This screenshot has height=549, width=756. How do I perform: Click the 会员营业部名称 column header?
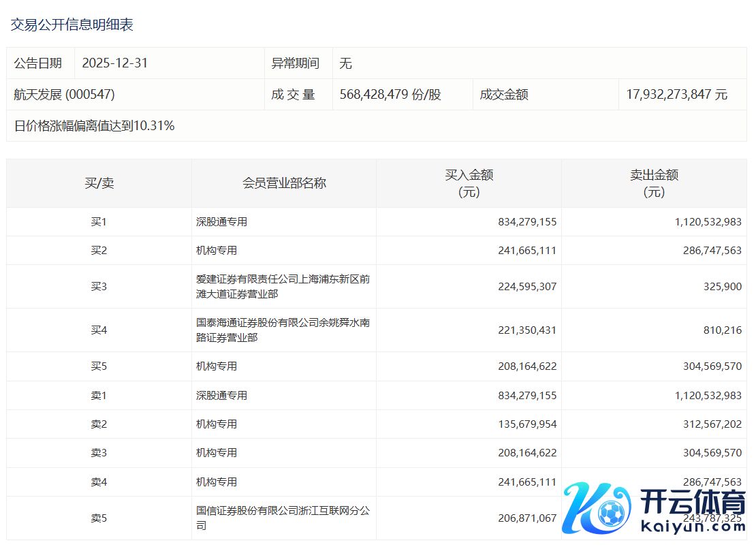(284, 184)
